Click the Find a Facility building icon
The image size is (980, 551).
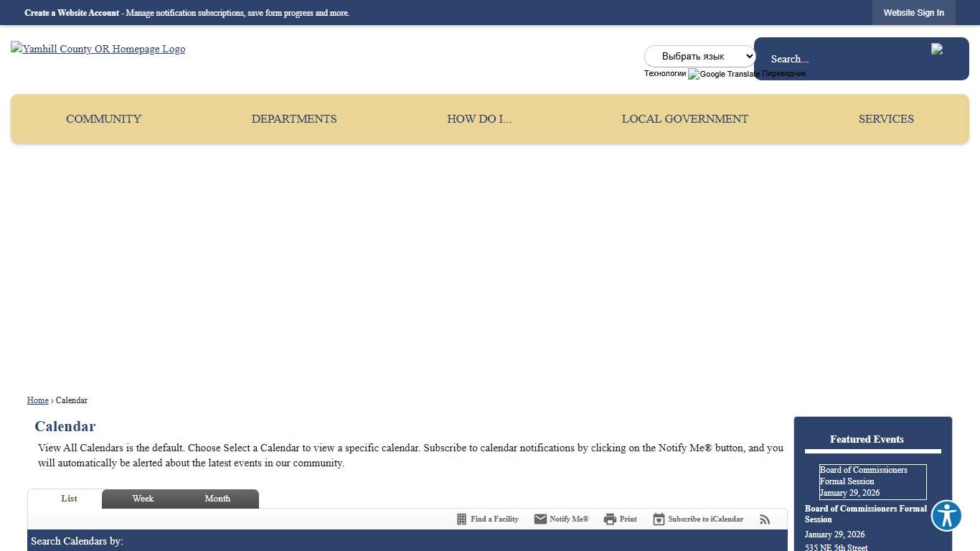point(462,519)
